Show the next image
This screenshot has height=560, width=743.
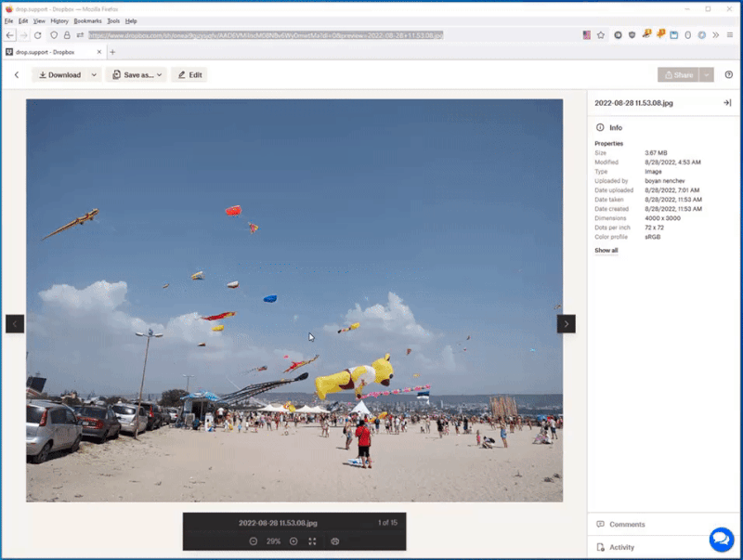point(566,323)
